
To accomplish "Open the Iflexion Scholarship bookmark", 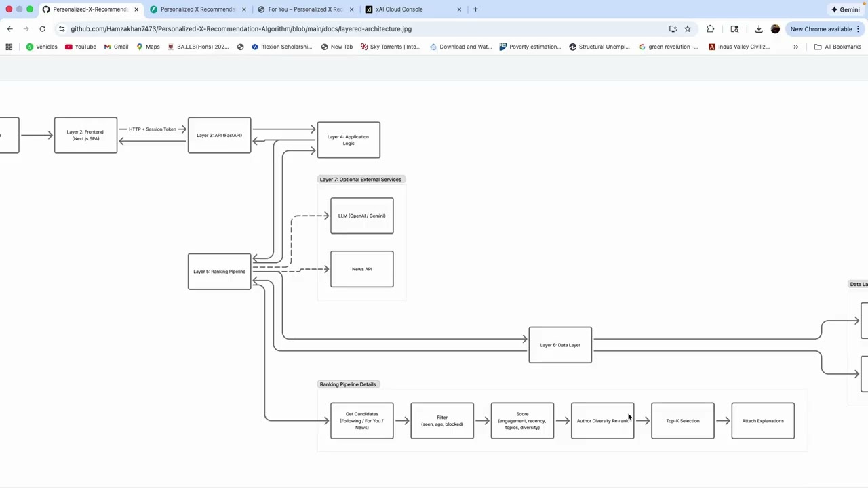I will click(x=281, y=47).
